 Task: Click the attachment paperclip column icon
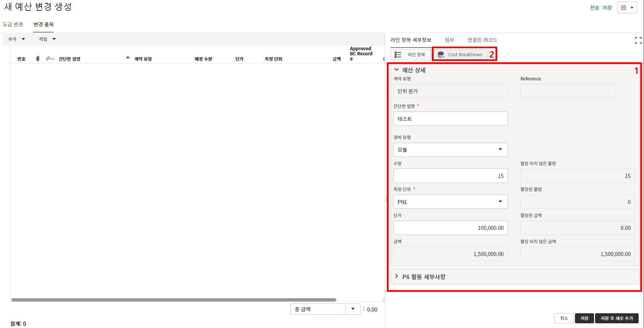(x=38, y=59)
